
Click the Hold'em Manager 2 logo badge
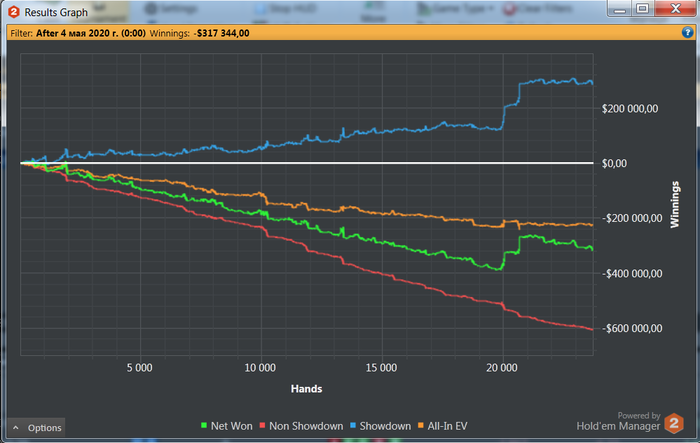pyautogui.click(x=674, y=423)
